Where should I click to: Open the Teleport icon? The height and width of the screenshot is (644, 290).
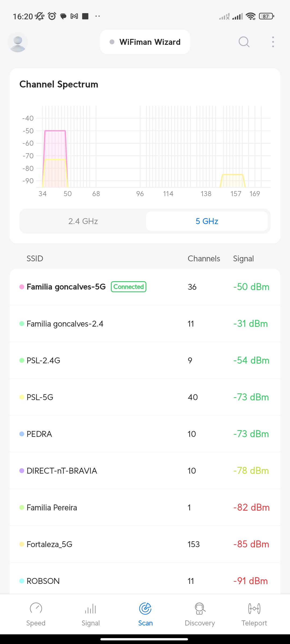[x=254, y=608]
